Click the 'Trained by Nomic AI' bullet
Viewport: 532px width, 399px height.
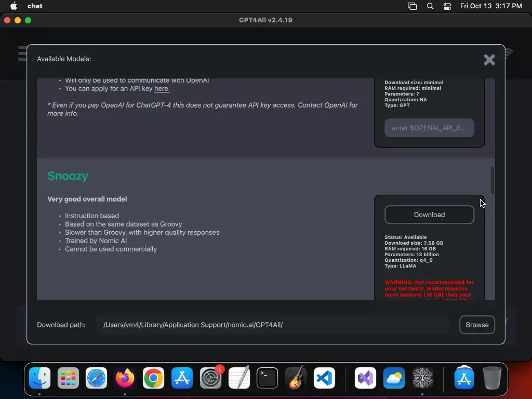[x=96, y=241]
